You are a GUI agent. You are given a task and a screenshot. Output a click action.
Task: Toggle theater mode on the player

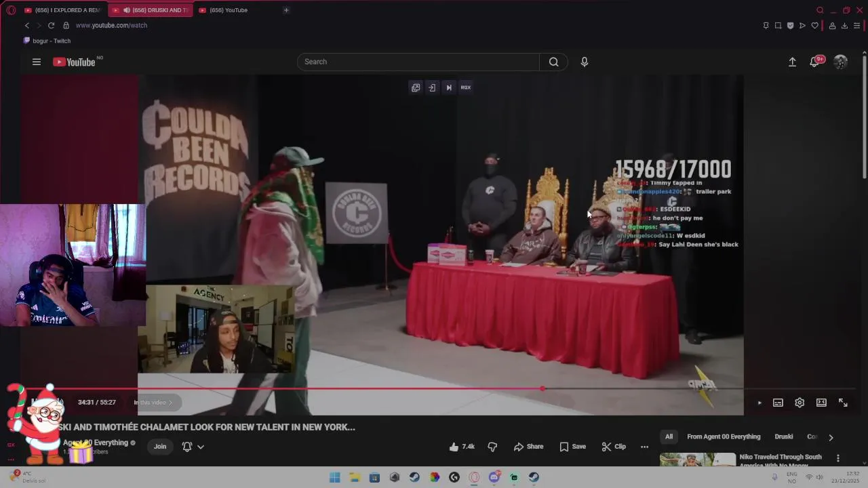pyautogui.click(x=821, y=403)
